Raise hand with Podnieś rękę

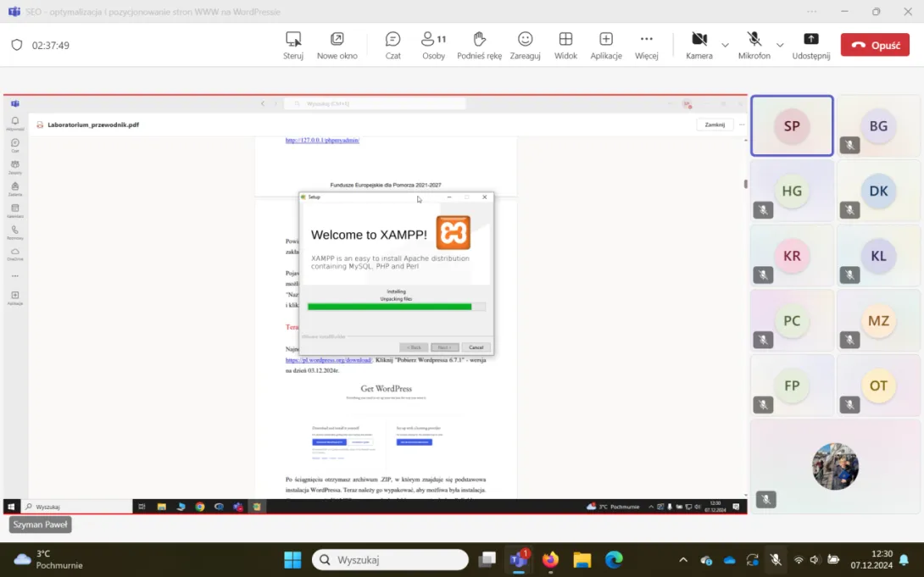(479, 45)
